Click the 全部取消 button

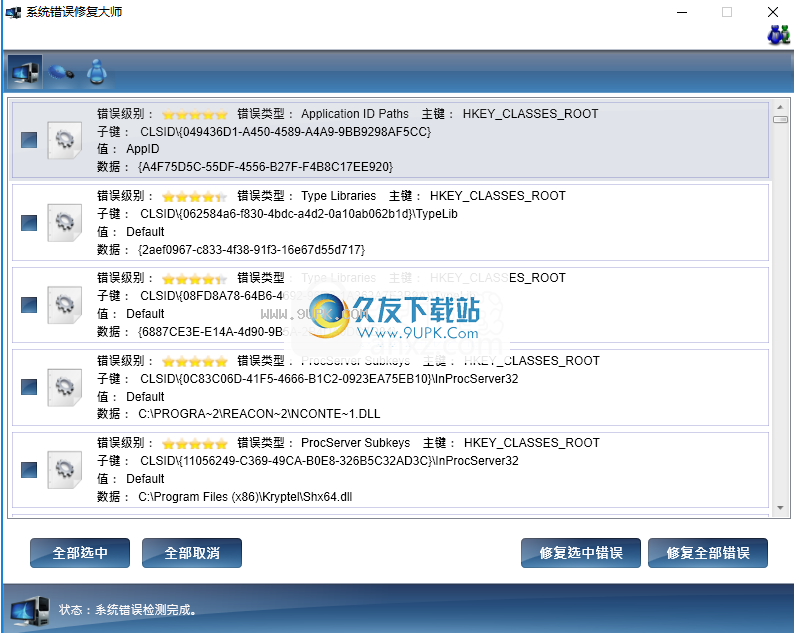point(192,553)
